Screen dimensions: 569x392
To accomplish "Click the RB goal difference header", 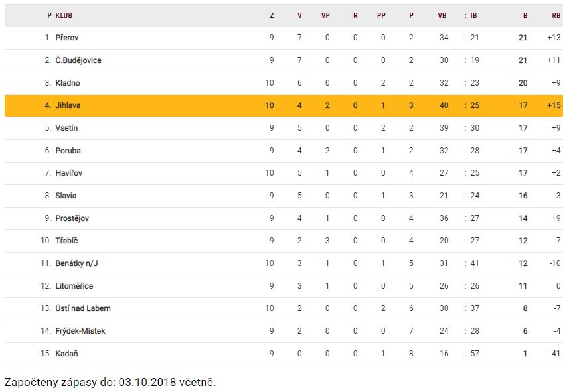I will (x=556, y=15).
